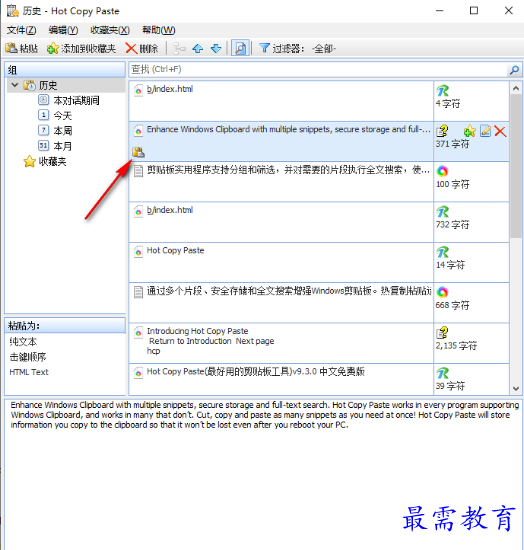The height and width of the screenshot is (550, 524).
Task: Click the paste icon in selected snippet row
Action: [x=138, y=152]
